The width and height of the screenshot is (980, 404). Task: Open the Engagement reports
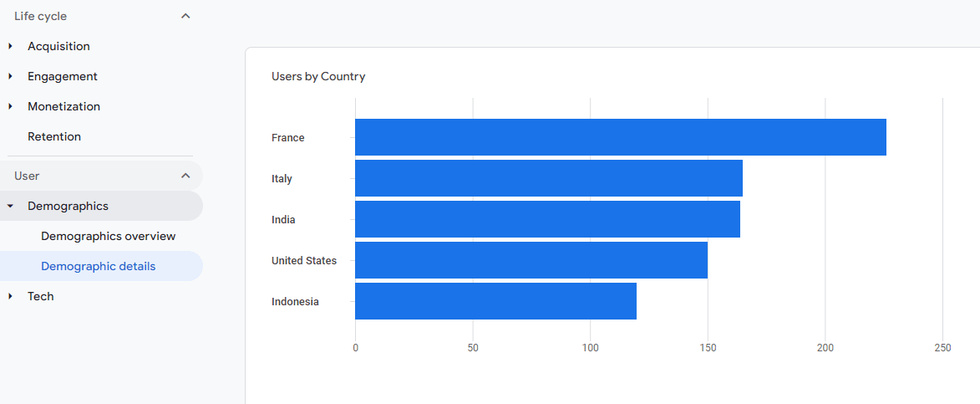coord(63,76)
